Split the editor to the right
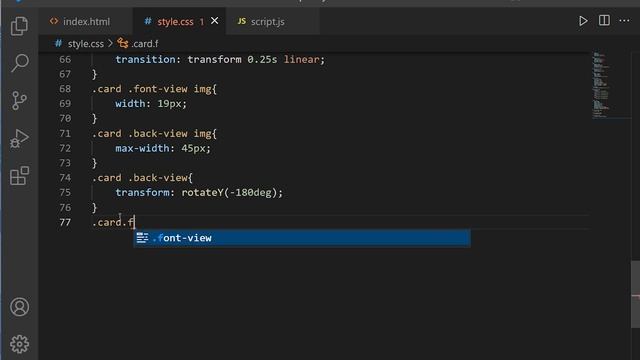Screen dimensions: 640x360 point(604,20)
